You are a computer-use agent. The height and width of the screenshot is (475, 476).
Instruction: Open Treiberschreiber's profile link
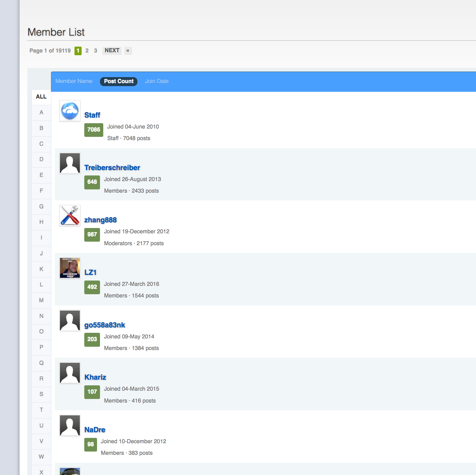(x=112, y=168)
